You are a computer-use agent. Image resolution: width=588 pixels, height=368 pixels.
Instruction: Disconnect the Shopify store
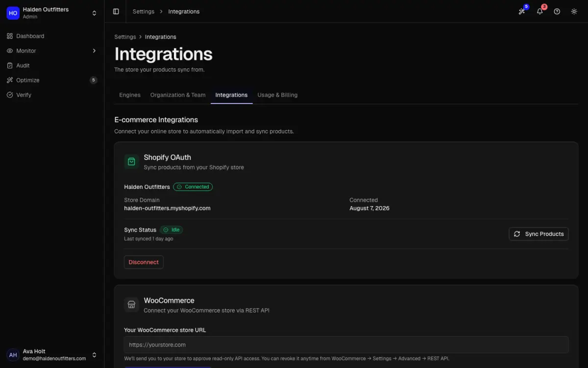144,262
